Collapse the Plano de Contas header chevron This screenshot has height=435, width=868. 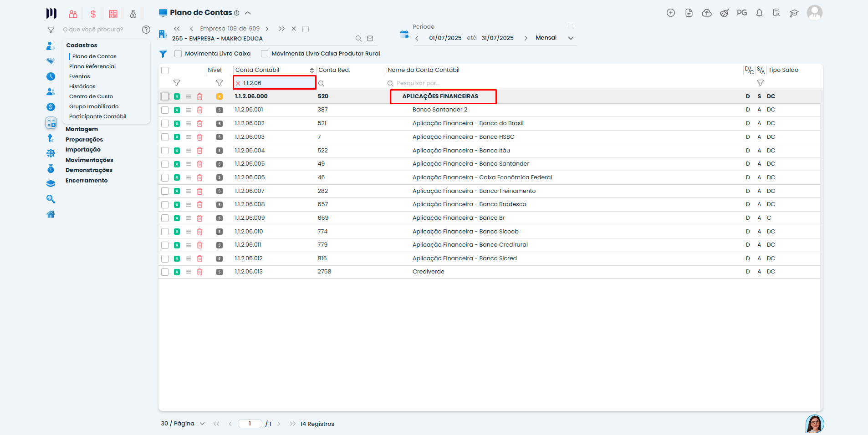tap(248, 13)
